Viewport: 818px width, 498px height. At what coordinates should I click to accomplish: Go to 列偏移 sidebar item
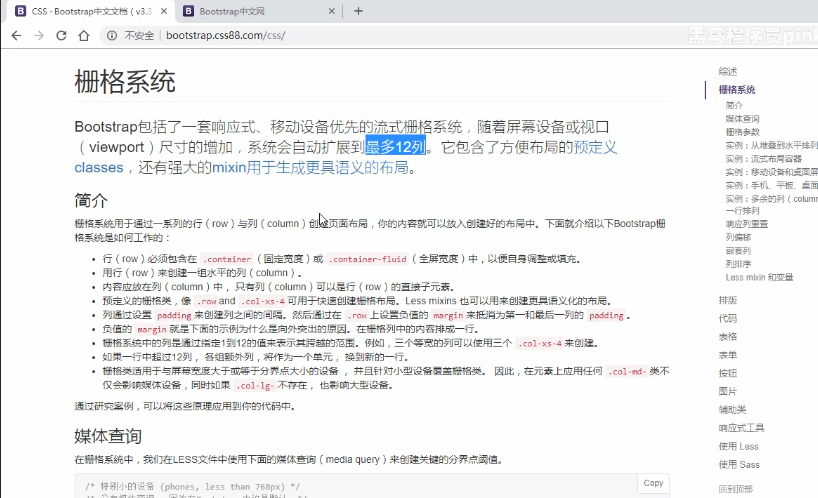[x=738, y=237]
